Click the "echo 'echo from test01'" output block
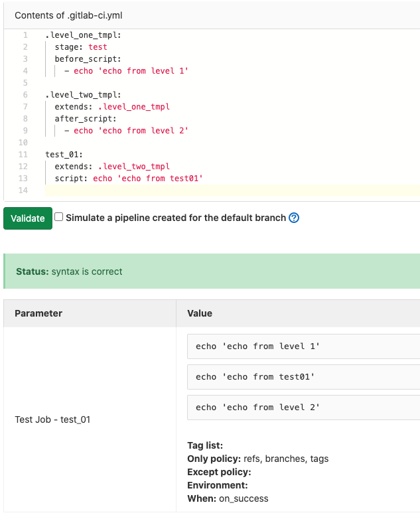Image resolution: width=420 pixels, height=519 pixels. [255, 377]
